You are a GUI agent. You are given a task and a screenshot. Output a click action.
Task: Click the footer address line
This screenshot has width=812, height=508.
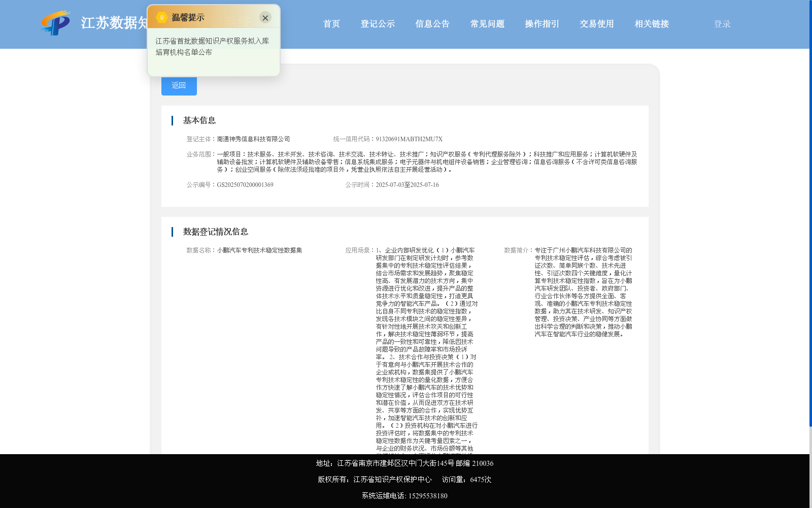(404, 463)
